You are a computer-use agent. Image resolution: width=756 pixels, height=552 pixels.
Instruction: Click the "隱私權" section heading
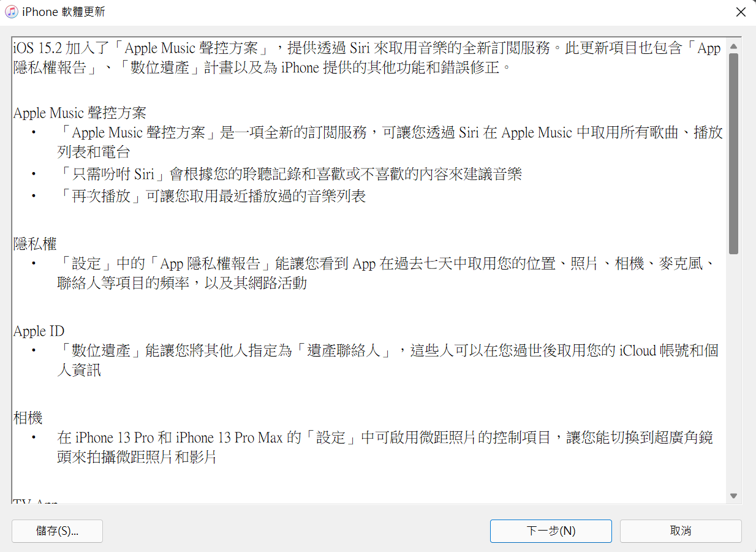tap(36, 244)
